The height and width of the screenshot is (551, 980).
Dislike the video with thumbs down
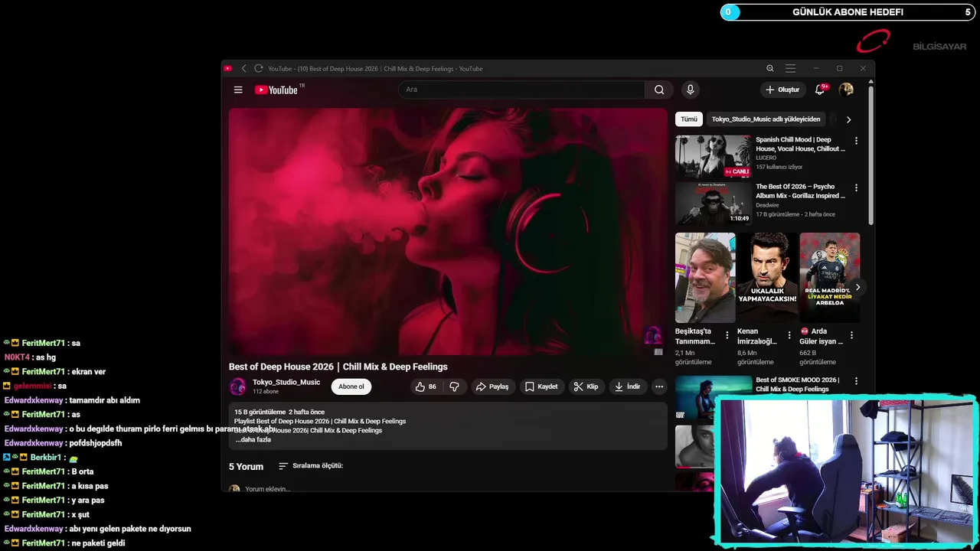455,386
